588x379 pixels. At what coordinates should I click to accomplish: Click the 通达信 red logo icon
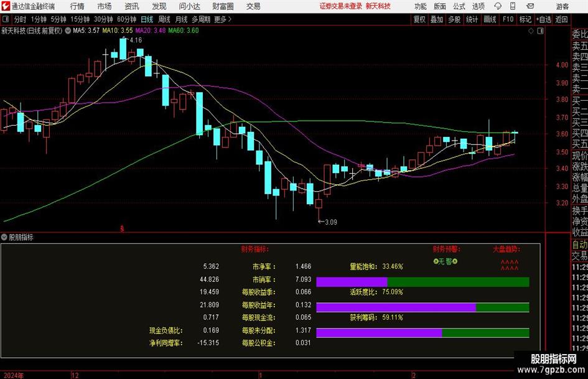tap(6, 6)
